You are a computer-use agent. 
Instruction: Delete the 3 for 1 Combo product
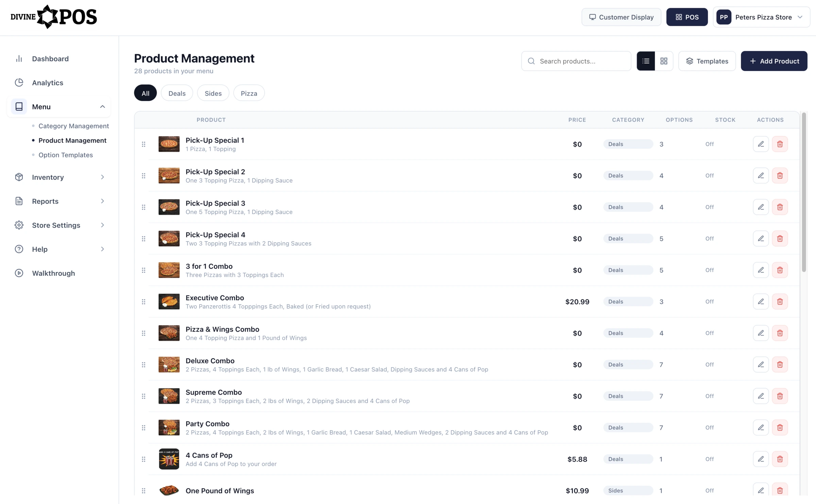pyautogui.click(x=780, y=270)
